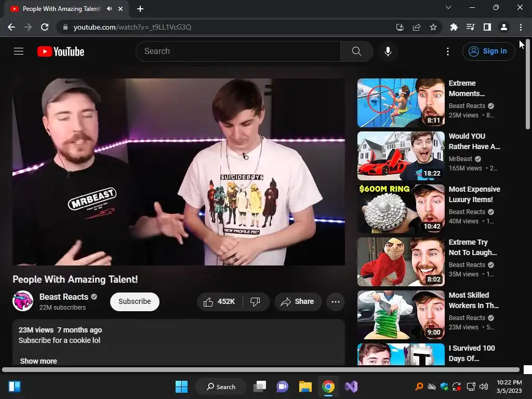Screen dimensions: 532x399
Task: Open Extreme Try Not To Laugh title
Action: [x=473, y=247]
